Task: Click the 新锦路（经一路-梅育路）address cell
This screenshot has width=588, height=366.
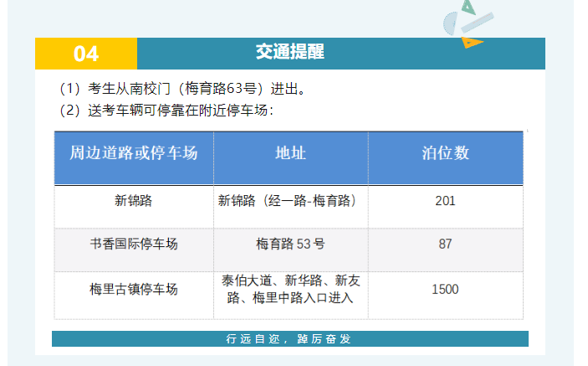Action: click(290, 201)
